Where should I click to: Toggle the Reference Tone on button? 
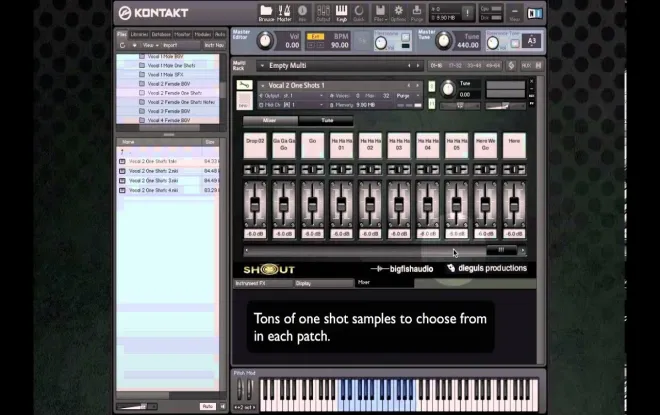[515, 43]
